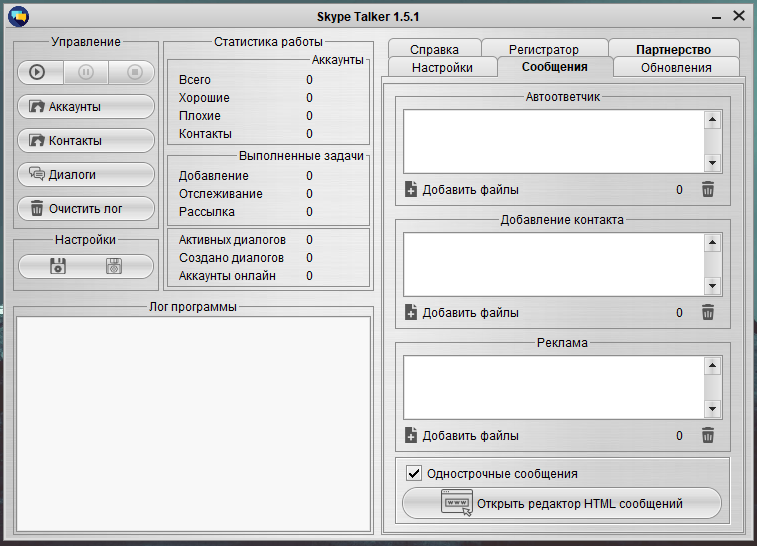
Task: Click the Создано диалогов statistic label
Action: point(231,258)
